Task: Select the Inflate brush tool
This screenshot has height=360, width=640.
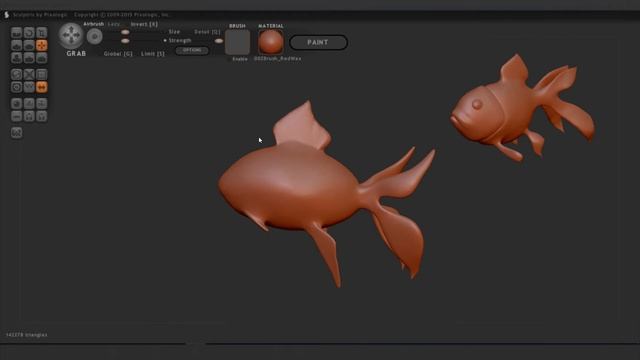Action: tap(16, 58)
